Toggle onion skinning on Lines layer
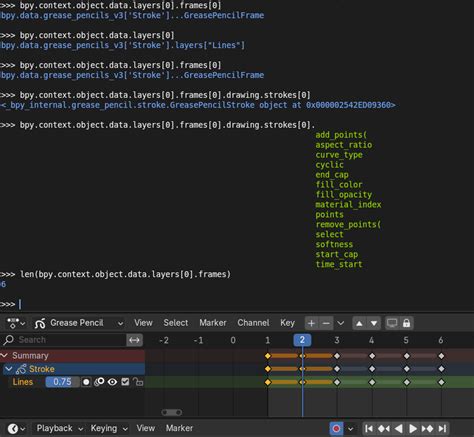Screen dimensions: 474x437 99,382
